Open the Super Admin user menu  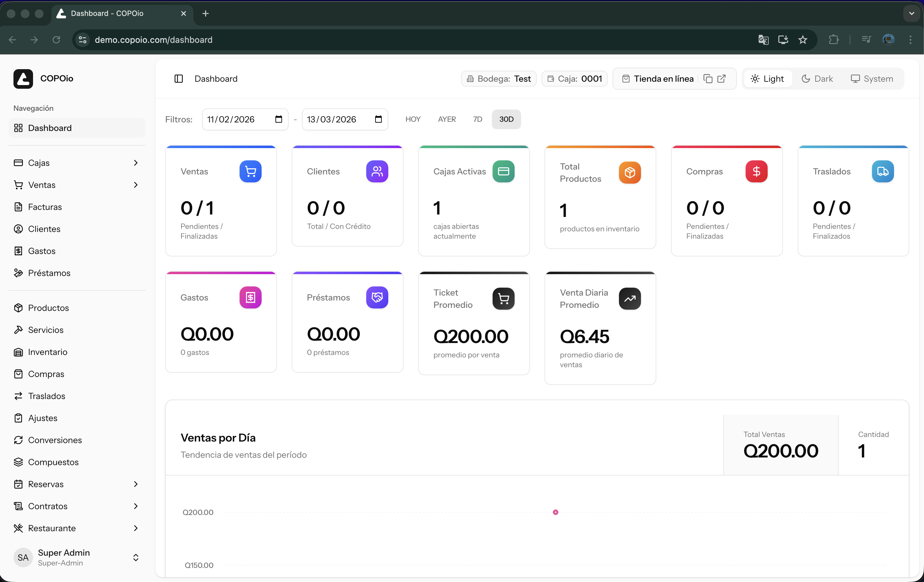click(77, 557)
